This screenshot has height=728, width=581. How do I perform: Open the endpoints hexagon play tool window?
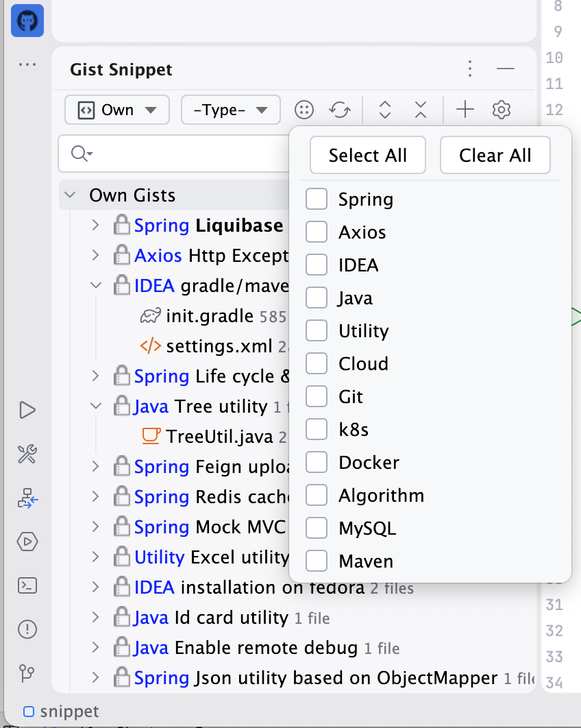(x=27, y=542)
